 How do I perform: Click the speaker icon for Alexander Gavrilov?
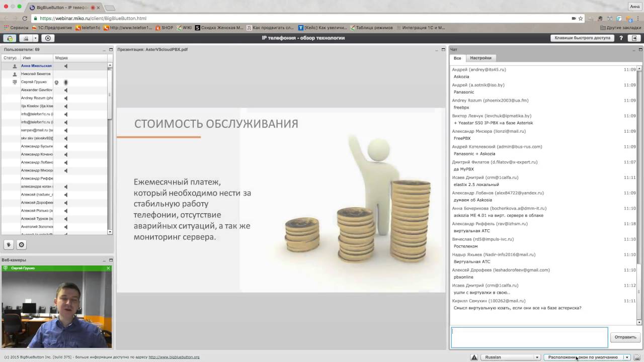pos(66,90)
